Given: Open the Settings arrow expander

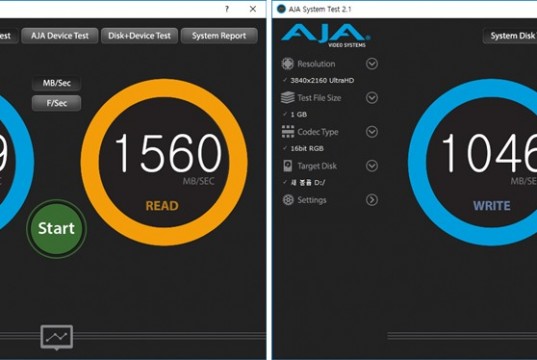Looking at the screenshot, I should click(372, 200).
